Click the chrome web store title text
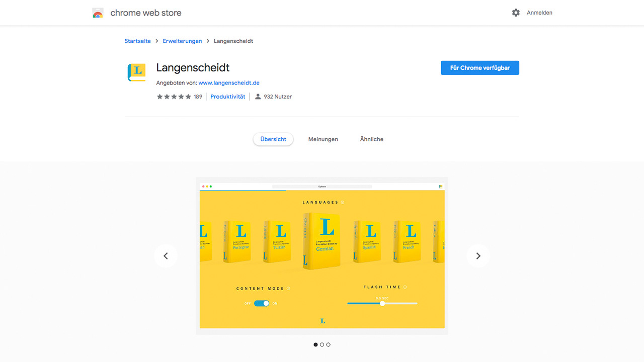This screenshot has height=362, width=644. [x=146, y=13]
